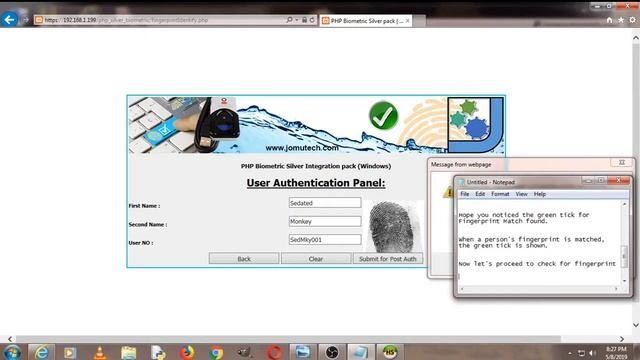
Task: Refresh the page with the reload icon
Action: [x=312, y=20]
